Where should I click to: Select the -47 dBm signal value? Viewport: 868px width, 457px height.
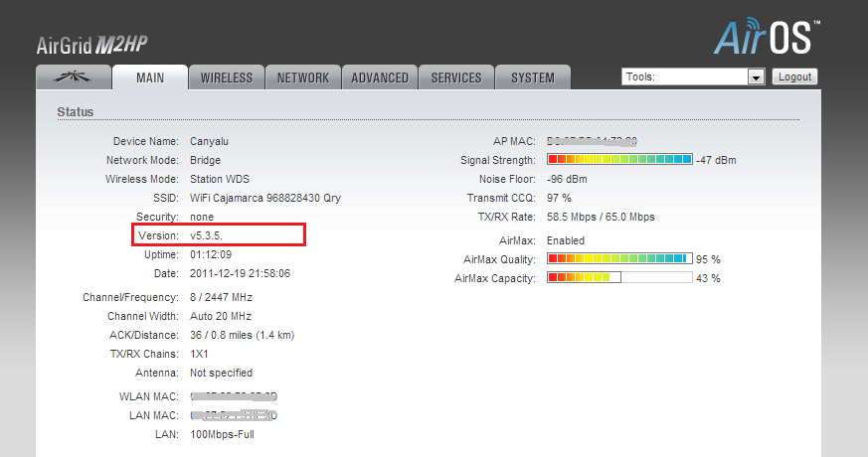pyautogui.click(x=716, y=160)
